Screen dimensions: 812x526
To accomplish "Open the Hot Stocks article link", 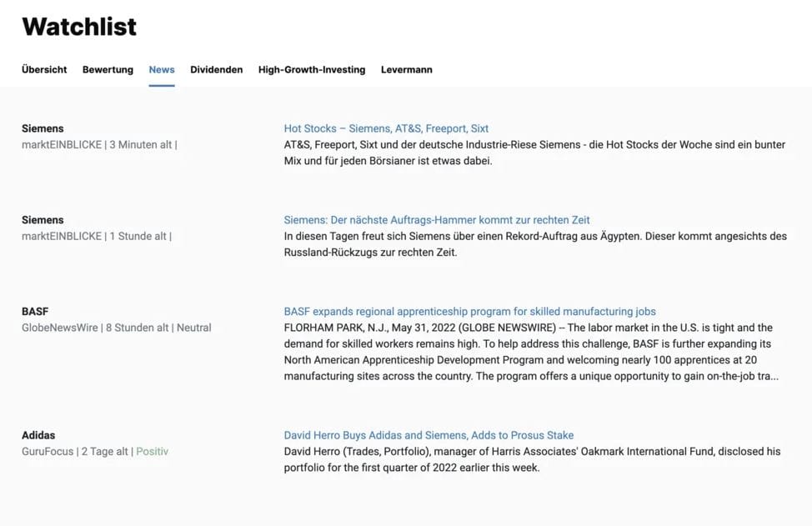I will click(x=386, y=129).
